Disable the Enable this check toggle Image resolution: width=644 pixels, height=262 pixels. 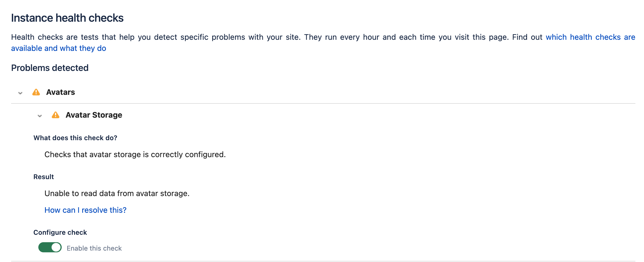click(x=50, y=247)
